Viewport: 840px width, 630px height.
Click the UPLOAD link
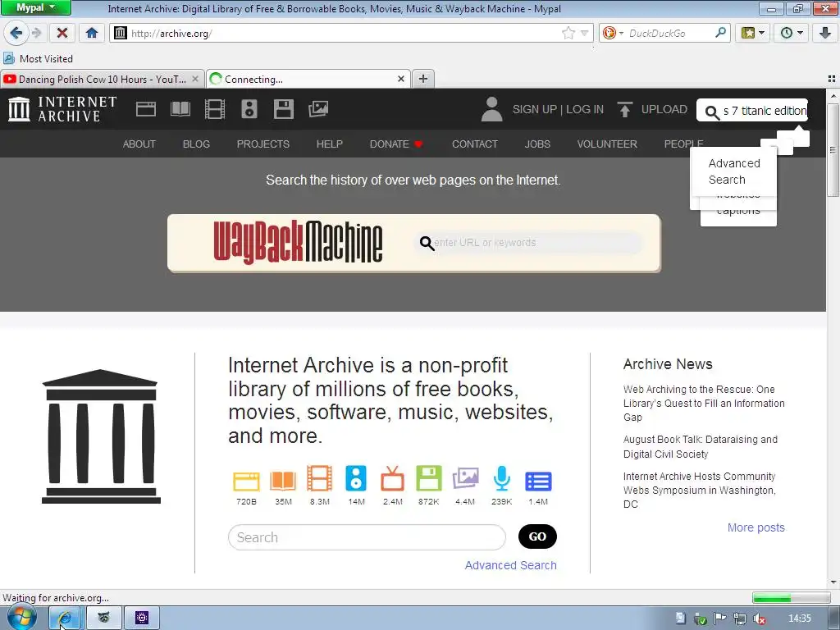(x=664, y=109)
